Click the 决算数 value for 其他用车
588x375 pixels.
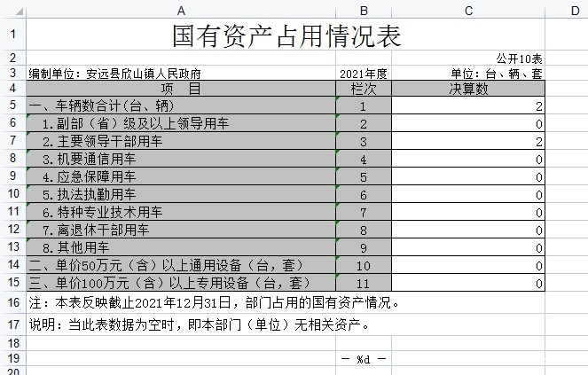pos(468,247)
